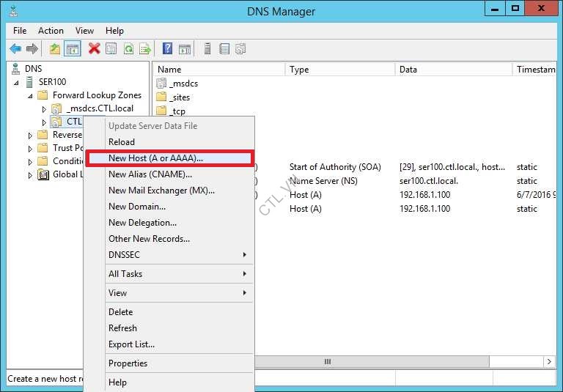
Task: Click Refresh in the context menu
Action: tap(169, 328)
